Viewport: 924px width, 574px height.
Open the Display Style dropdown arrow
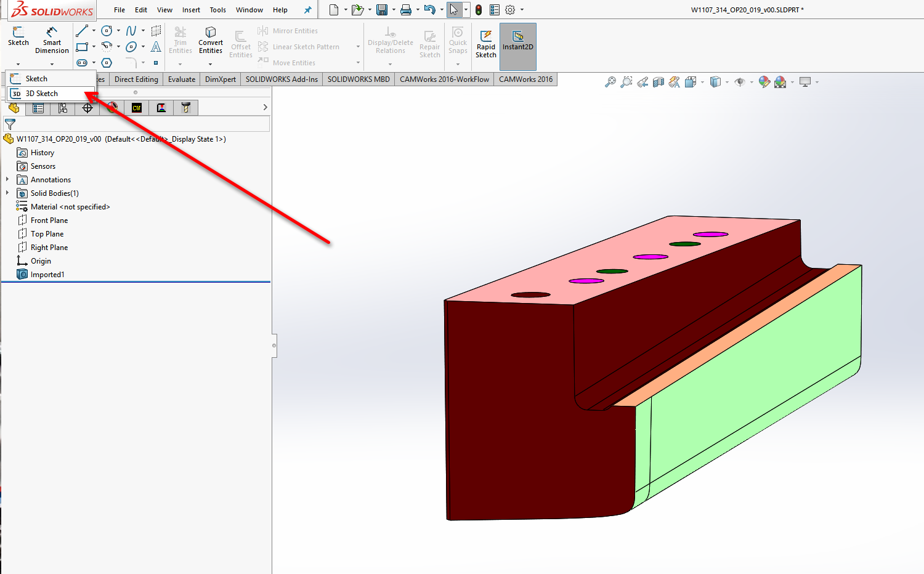coord(727,82)
